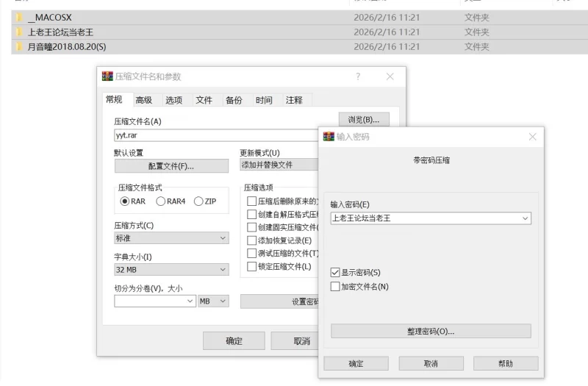Click the date of the _MACOSX row
The image size is (588, 386).
click(x=387, y=18)
